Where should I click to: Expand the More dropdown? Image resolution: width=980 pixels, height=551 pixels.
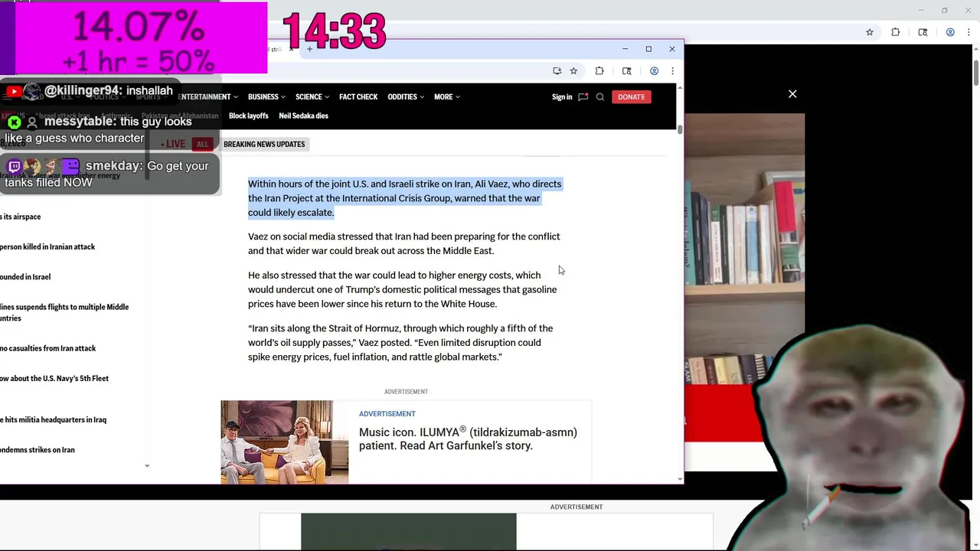click(447, 97)
